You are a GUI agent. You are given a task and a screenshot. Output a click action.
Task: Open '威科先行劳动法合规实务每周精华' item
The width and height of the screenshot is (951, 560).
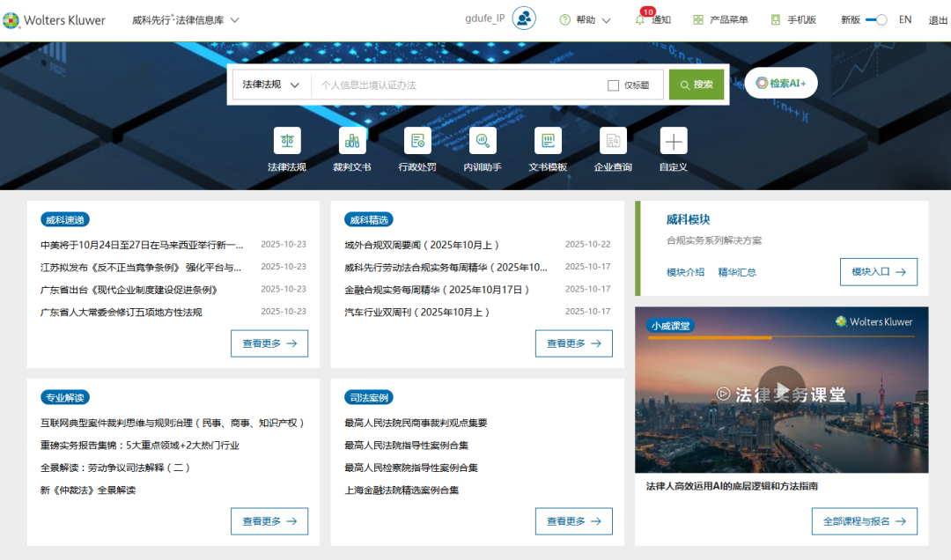(446, 268)
